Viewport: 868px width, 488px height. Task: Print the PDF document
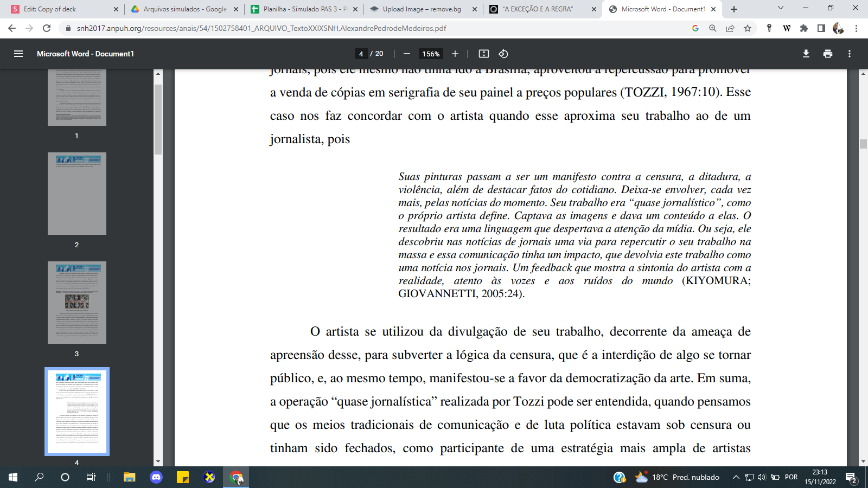tap(828, 54)
